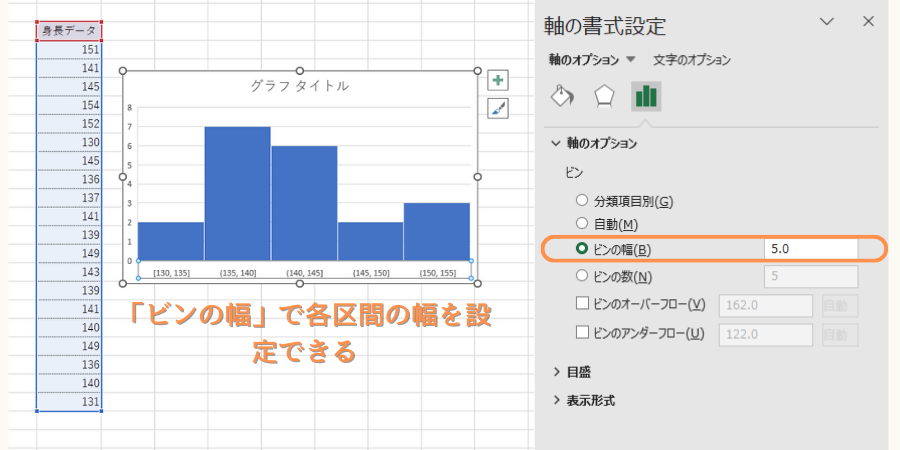900x450 pixels.
Task: Open the Effects pentagon tab
Action: 604,96
